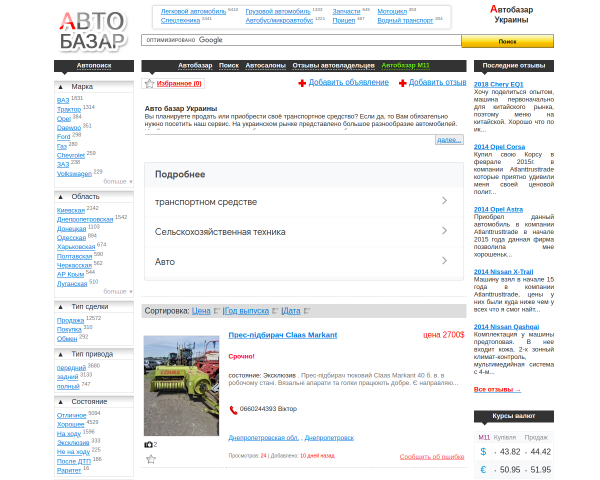Filter by После ДТП condition
Image resolution: width=600 pixels, height=480 pixels.
click(x=74, y=461)
